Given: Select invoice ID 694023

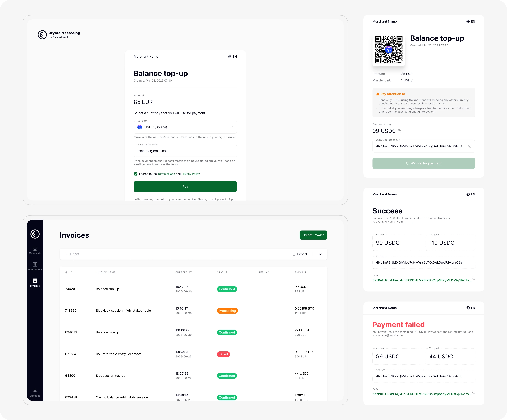Looking at the screenshot, I should click(x=71, y=332).
